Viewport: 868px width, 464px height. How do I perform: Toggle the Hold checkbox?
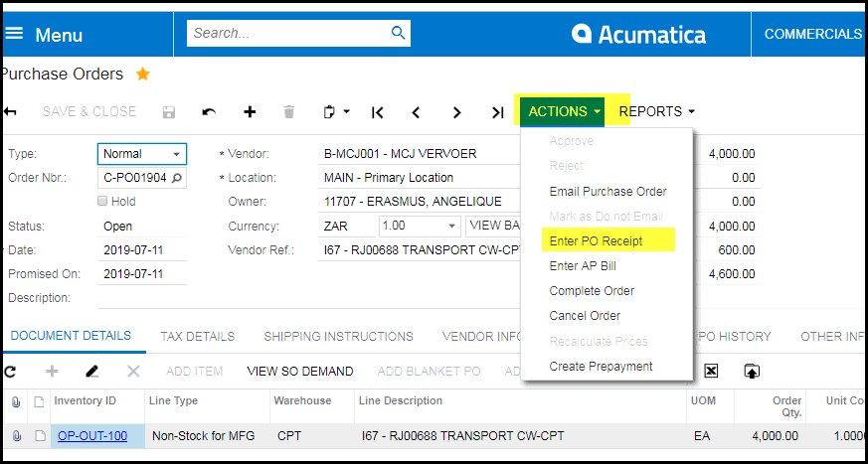[x=103, y=202]
